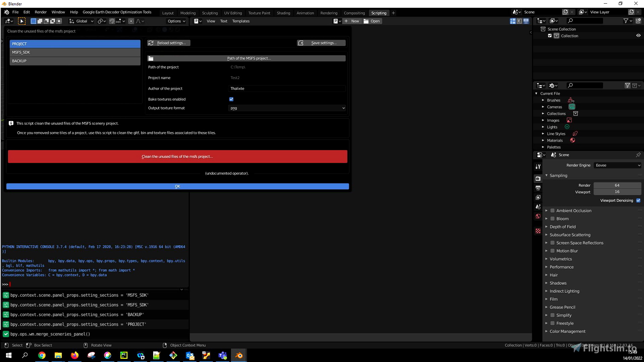Viewport: 644px width, 362px height.
Task: Click the Materials sphere icon
Action: pos(573,140)
